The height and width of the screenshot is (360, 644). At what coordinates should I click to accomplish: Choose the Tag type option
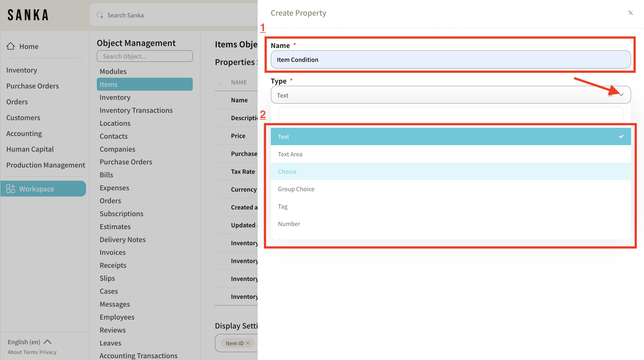[x=282, y=206]
